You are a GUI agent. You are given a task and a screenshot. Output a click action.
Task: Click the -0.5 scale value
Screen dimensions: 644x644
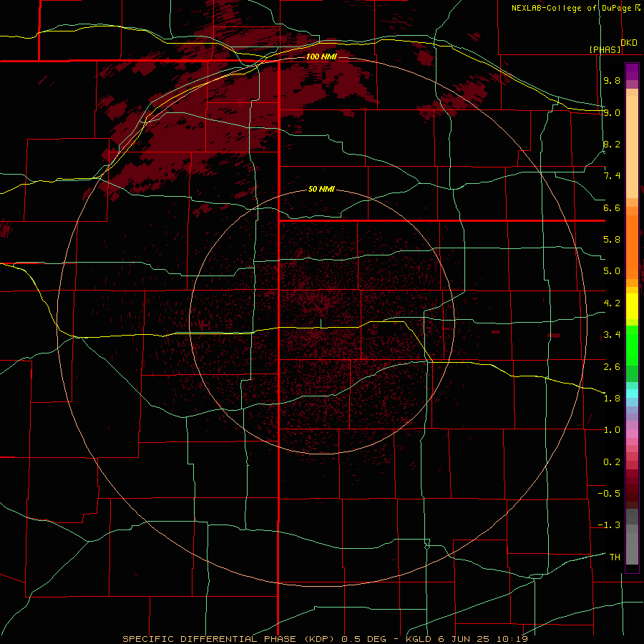[609, 494]
